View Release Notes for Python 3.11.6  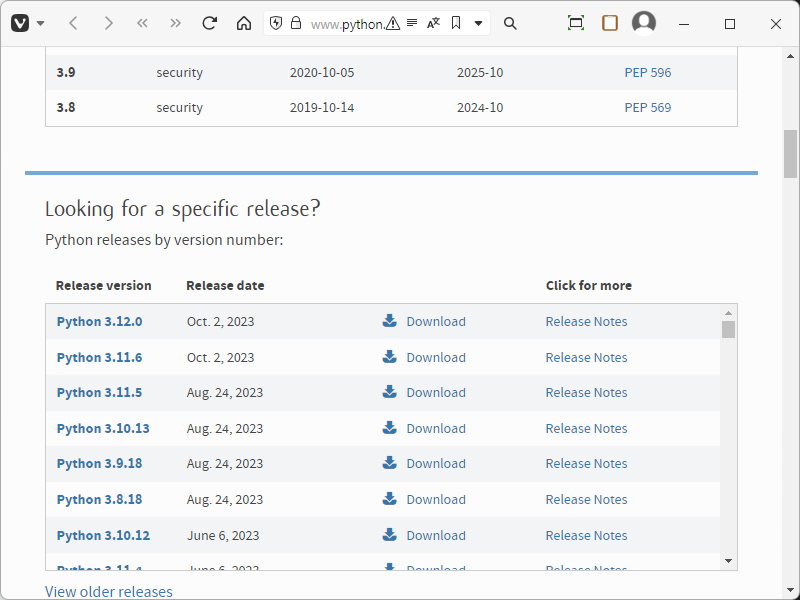(587, 358)
